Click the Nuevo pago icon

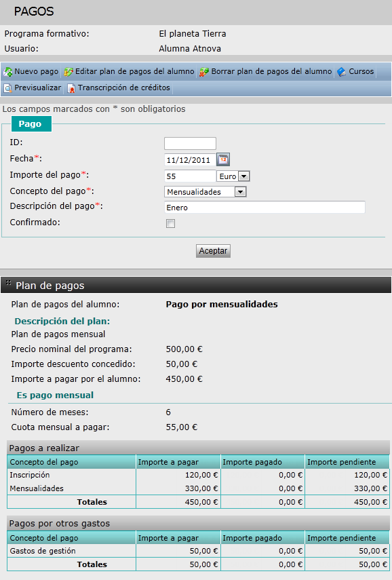(7, 72)
